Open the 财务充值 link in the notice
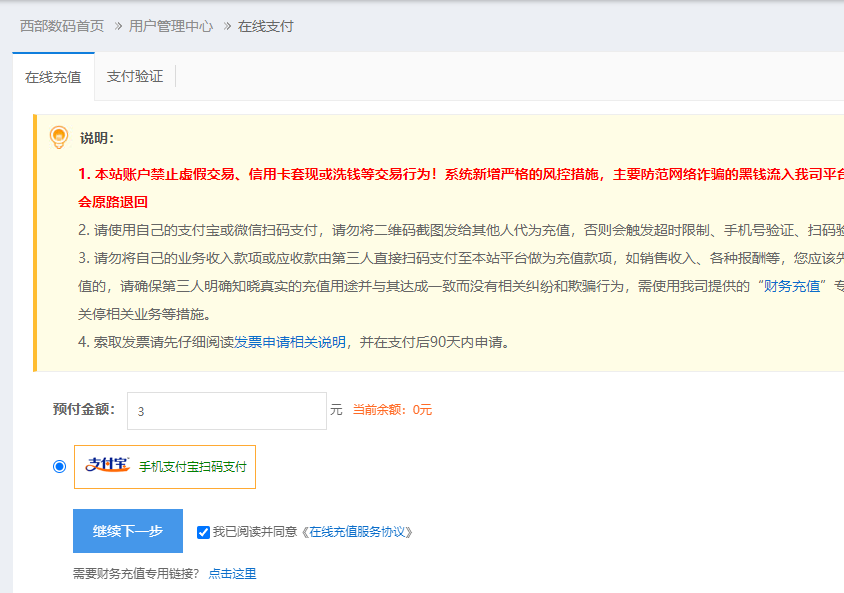Image resolution: width=844 pixels, height=593 pixels. point(791,286)
